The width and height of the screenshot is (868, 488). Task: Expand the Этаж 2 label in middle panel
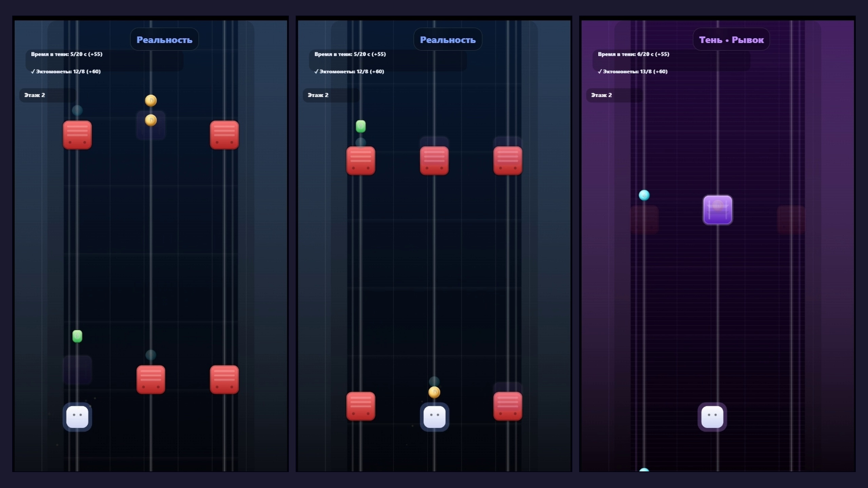click(x=317, y=95)
